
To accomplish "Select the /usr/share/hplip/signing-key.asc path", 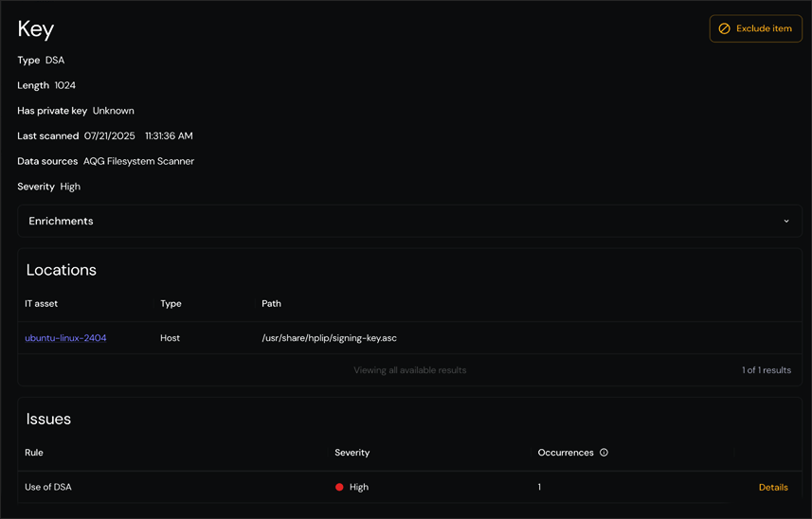I will click(x=330, y=338).
